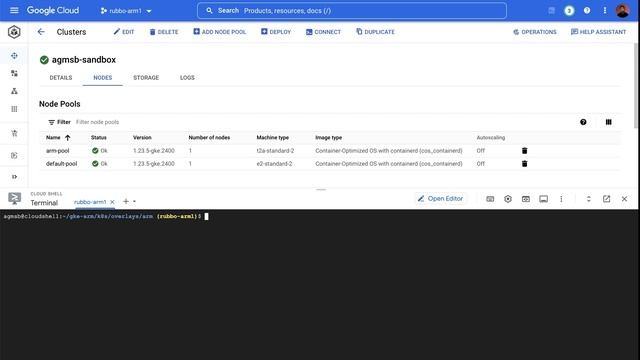
Task: Toggle Cloud Shell maximize/restore arrows
Action: [x=589, y=199]
